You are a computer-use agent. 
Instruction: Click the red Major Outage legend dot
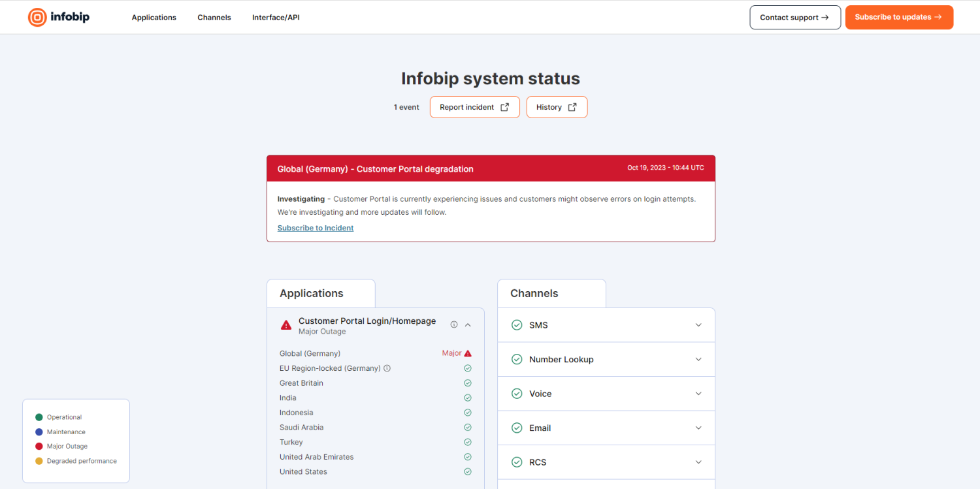39,447
